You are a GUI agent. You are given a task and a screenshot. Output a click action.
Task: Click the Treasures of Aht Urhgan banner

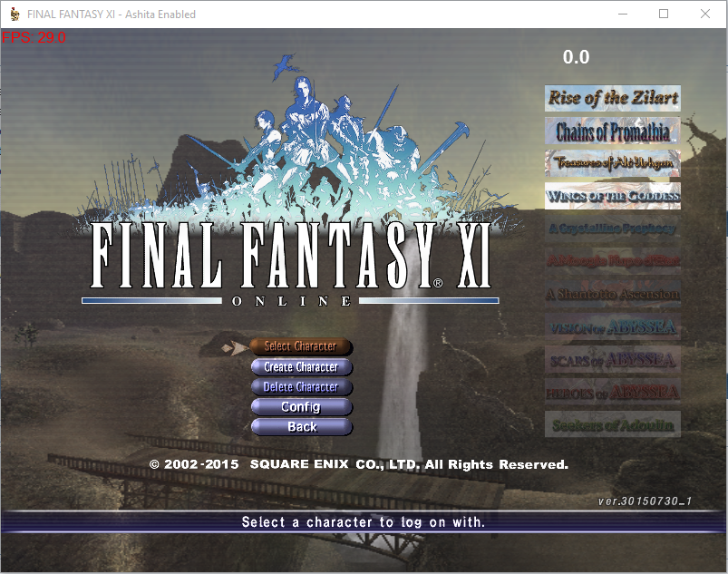[x=613, y=163]
